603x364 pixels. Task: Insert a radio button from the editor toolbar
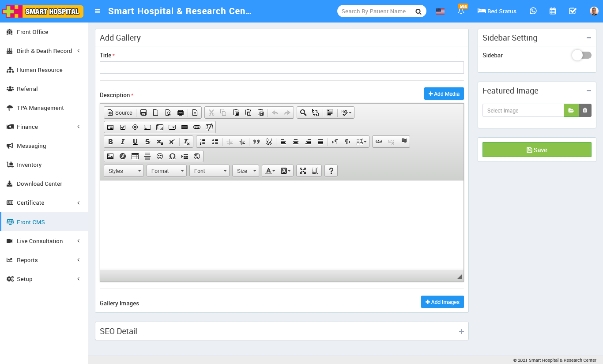[x=135, y=127]
